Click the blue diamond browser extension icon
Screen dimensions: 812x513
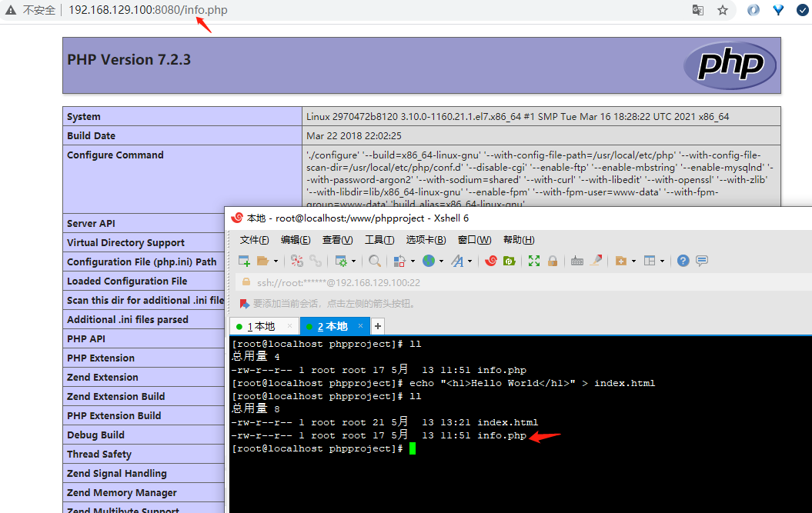(778, 10)
